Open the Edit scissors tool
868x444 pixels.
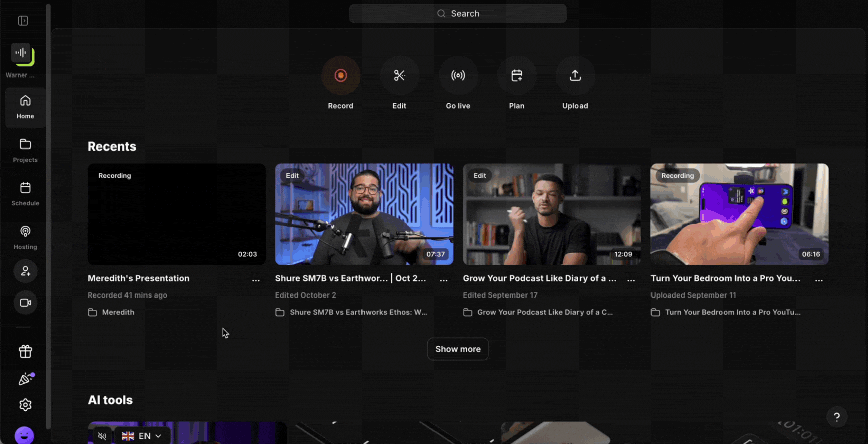click(x=399, y=76)
